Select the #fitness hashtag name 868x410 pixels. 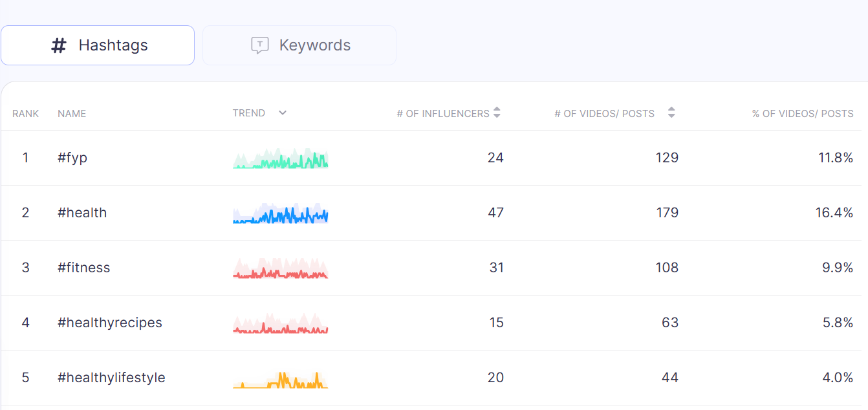tap(84, 268)
